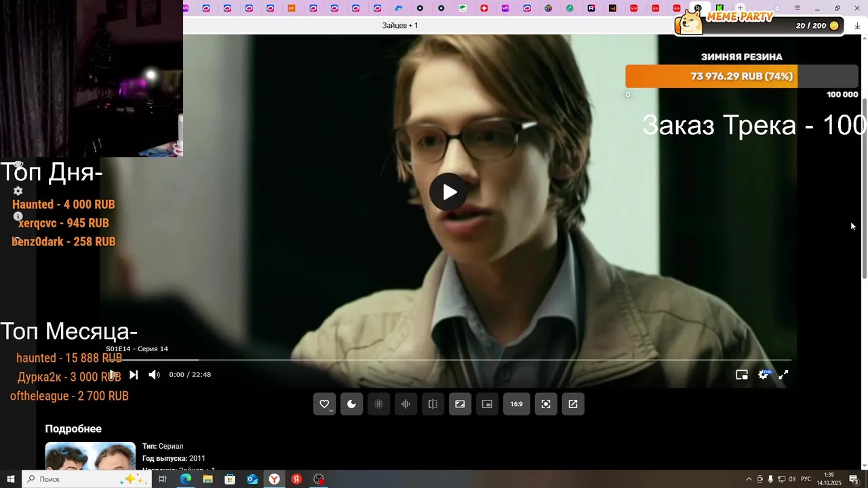868x488 pixels.
Task: Open the overlay gear settings icon on left
Action: tap(18, 191)
